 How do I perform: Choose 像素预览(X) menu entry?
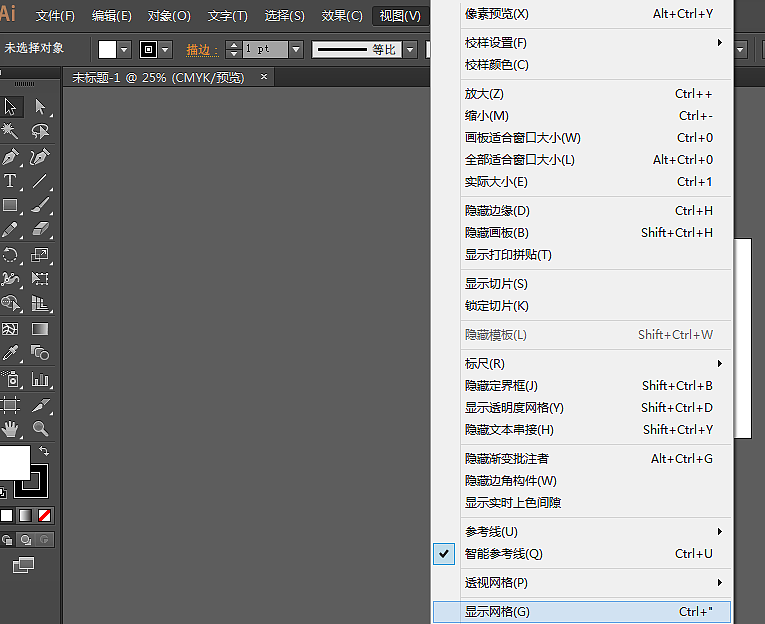(x=582, y=14)
